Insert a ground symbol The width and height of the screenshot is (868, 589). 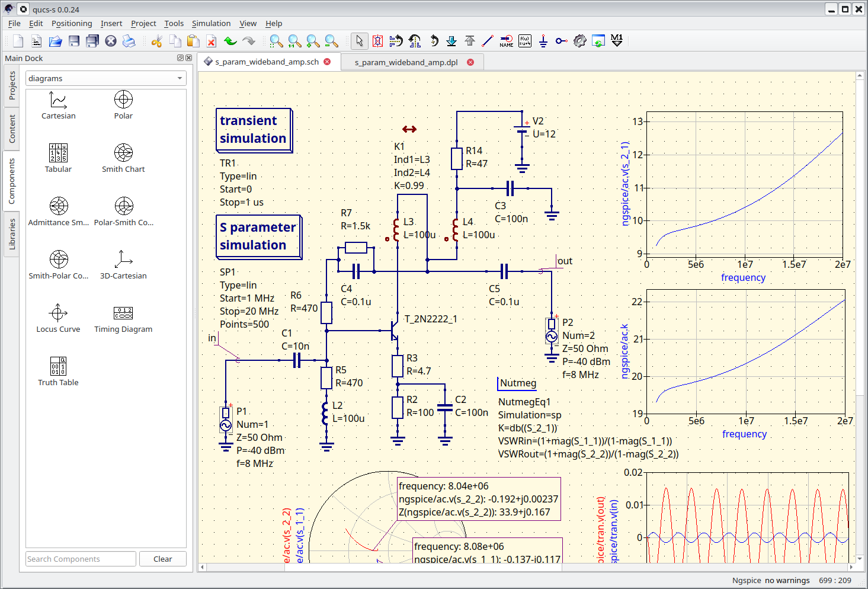(x=543, y=41)
